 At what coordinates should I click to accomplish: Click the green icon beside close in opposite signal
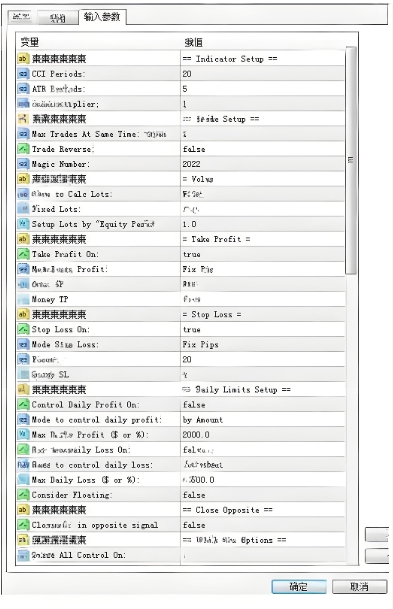(23, 525)
